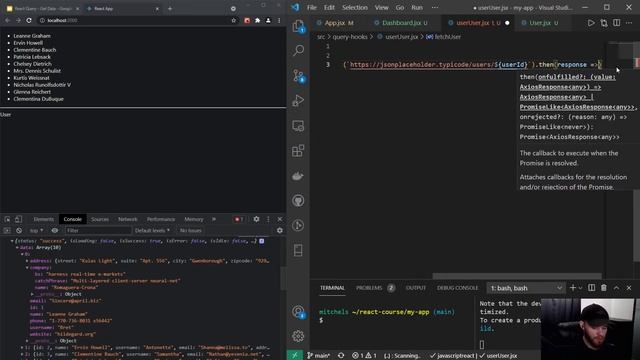The width and height of the screenshot is (640, 360).
Task: Open the editor More Actions ellipsis
Action: coord(629,23)
